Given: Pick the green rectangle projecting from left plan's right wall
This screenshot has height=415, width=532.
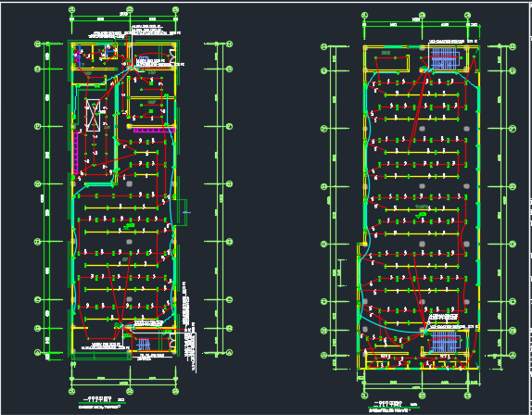Looking at the screenshot, I should click(182, 212).
